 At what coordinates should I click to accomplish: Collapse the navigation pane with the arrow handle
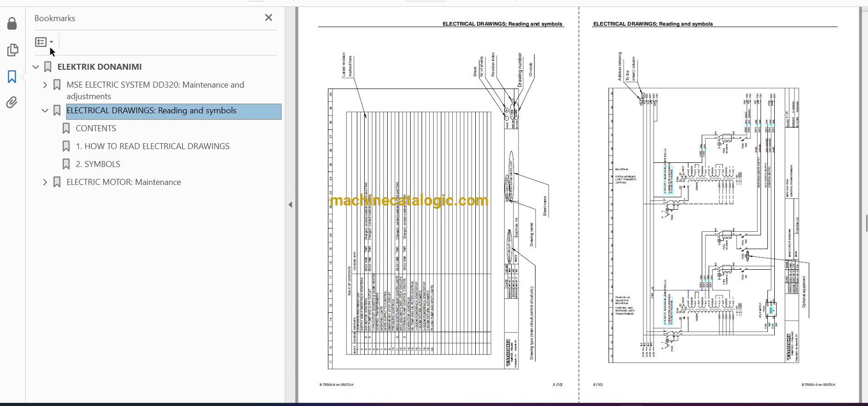(x=290, y=205)
